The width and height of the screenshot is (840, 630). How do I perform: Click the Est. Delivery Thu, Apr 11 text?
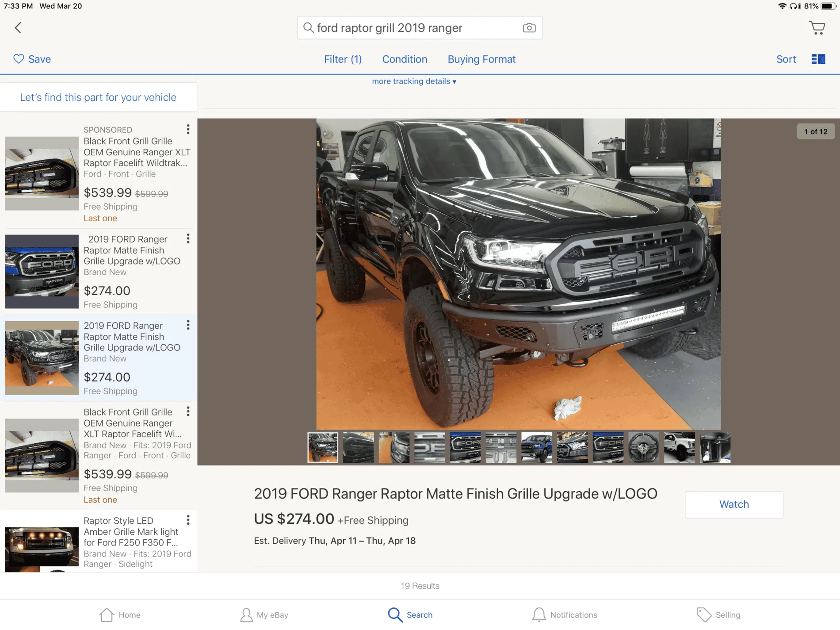335,541
